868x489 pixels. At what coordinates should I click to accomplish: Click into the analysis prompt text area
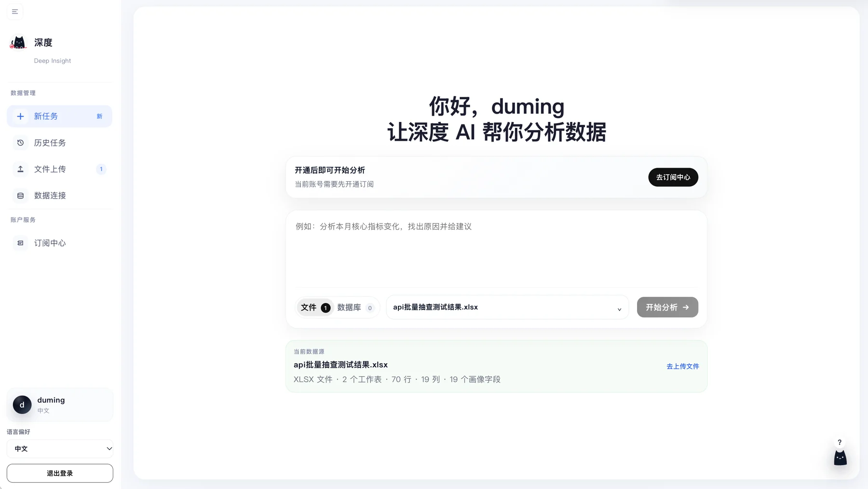(496, 251)
